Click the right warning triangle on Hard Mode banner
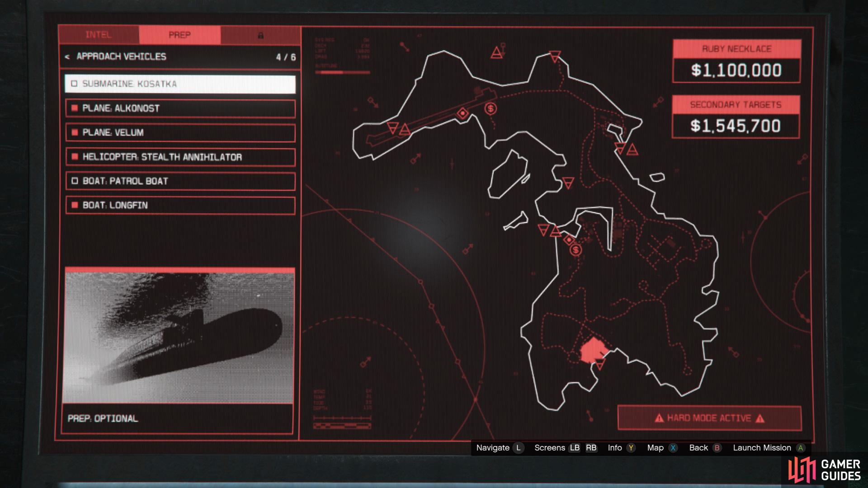This screenshot has width=868, height=488. (x=760, y=418)
